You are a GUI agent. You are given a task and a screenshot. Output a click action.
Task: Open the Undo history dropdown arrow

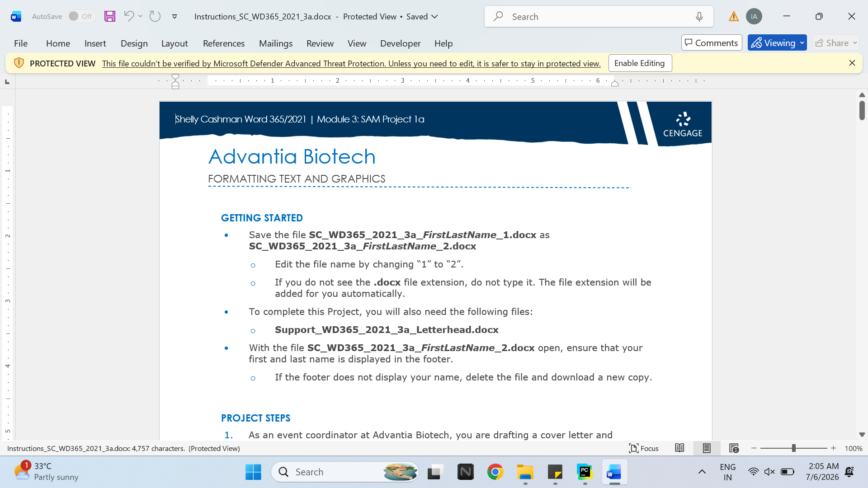coord(140,16)
